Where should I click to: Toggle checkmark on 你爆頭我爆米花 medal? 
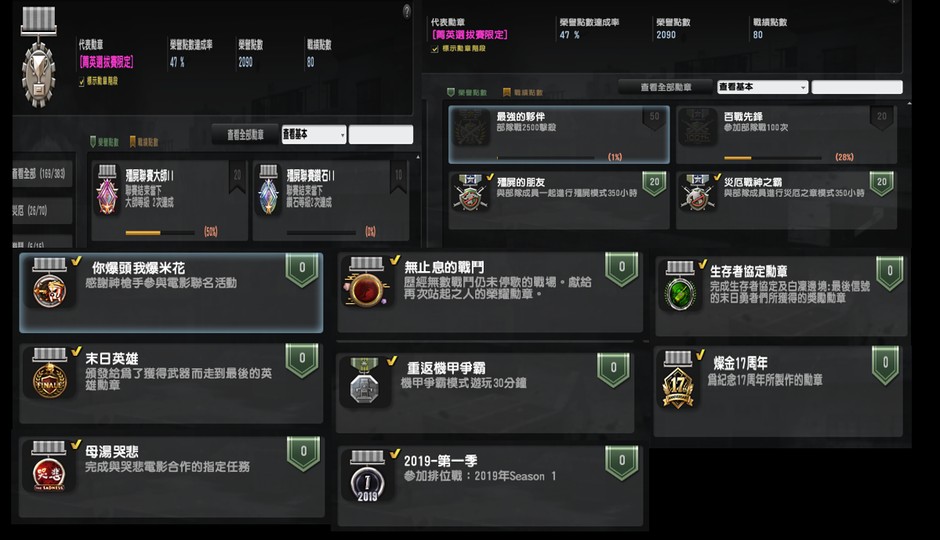(76, 261)
